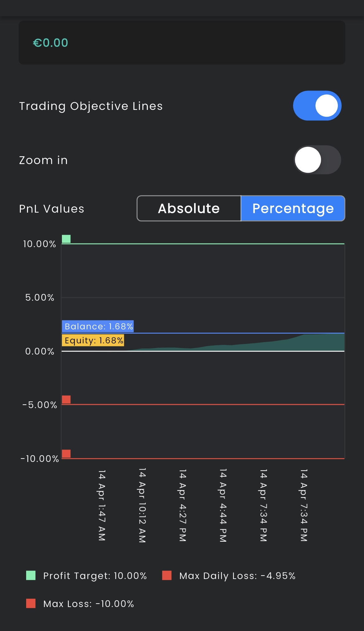Click the Max Daily Loss: -4.95% legend label
Screen dimensions: 364x631
237,576
